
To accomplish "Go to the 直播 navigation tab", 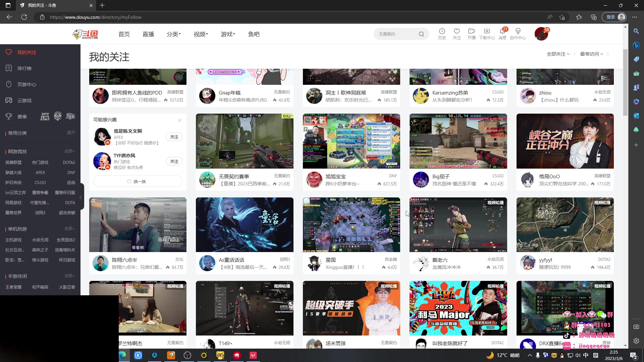I will click(148, 34).
